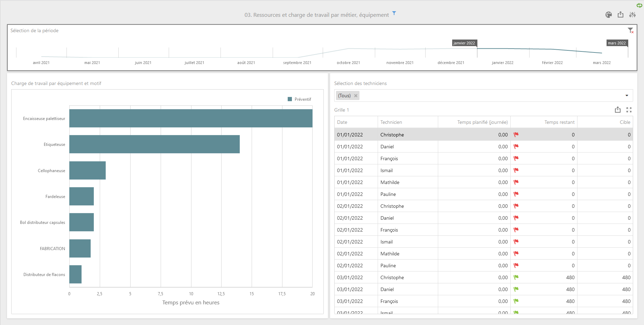Click the red flag in François 02/01/2022 row

516,230
